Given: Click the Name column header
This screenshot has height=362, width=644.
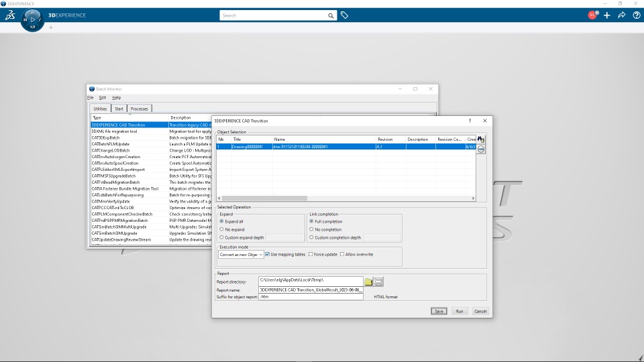Looking at the screenshot, I should click(x=324, y=139).
